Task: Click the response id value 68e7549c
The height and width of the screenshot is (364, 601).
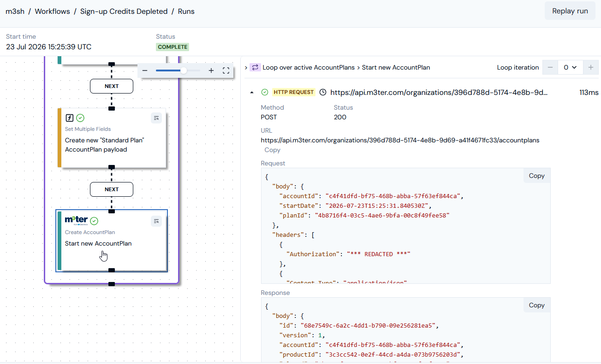Action: click(368, 326)
